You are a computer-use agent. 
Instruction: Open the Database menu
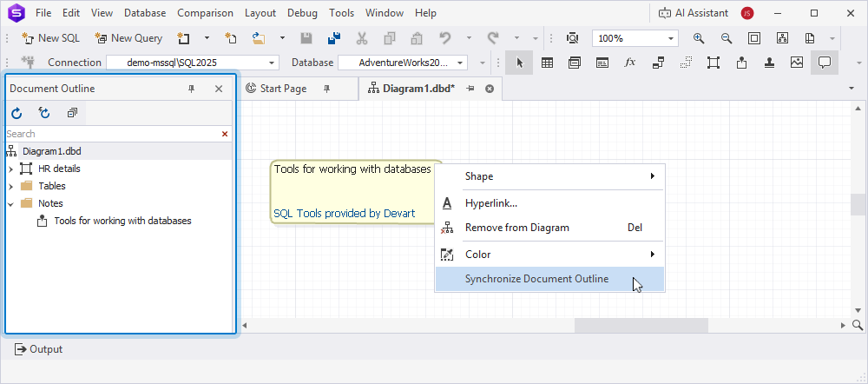point(145,13)
